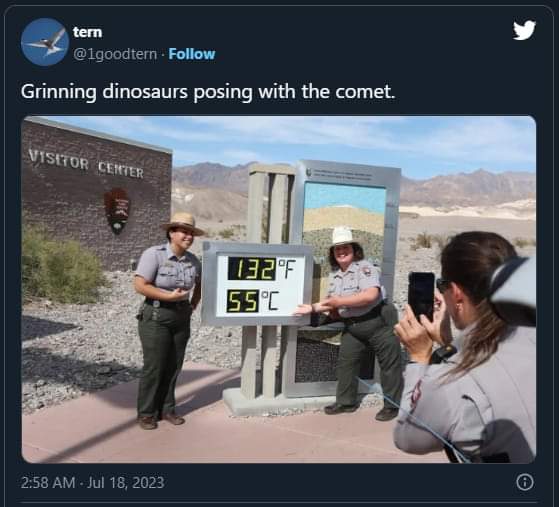Open the 2:58 AM Jul 18, 2023 timestamp
The image size is (559, 507).
pos(93,482)
